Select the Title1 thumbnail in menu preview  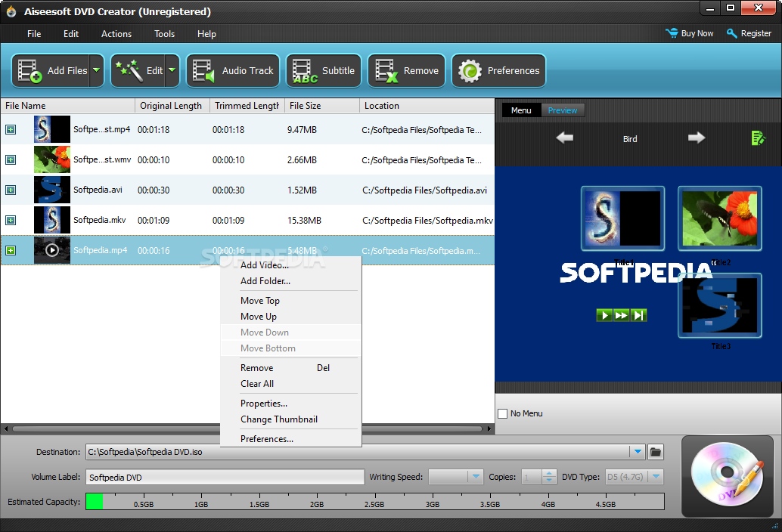[x=623, y=218]
